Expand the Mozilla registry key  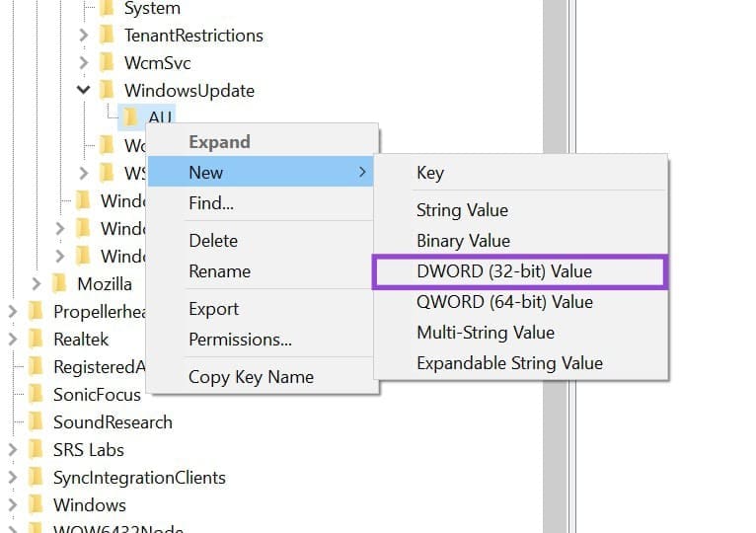(37, 284)
